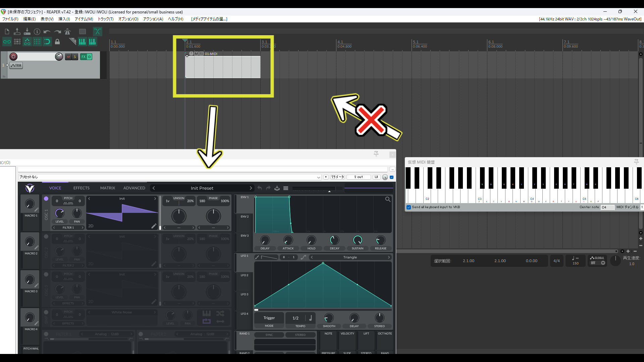The height and width of the screenshot is (362, 644).
Task: Click the undo arrow in REAPER toolbar
Action: click(x=47, y=32)
